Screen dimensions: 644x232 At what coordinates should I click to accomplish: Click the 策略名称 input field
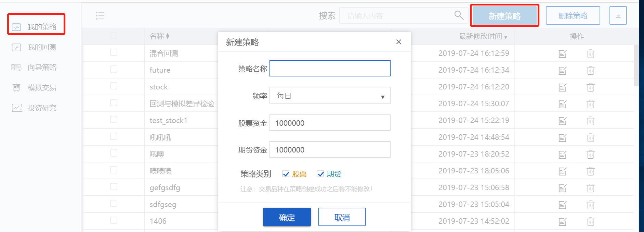(330, 69)
